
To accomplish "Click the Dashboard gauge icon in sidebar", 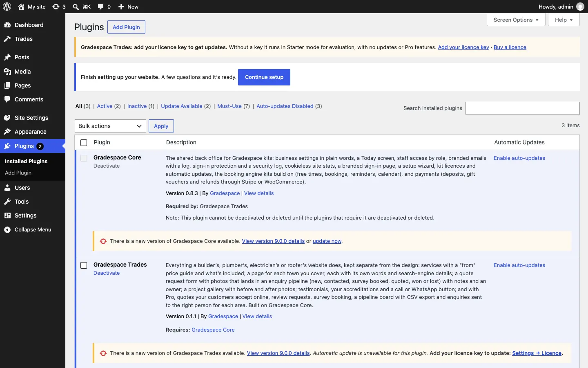I will 7,25.
